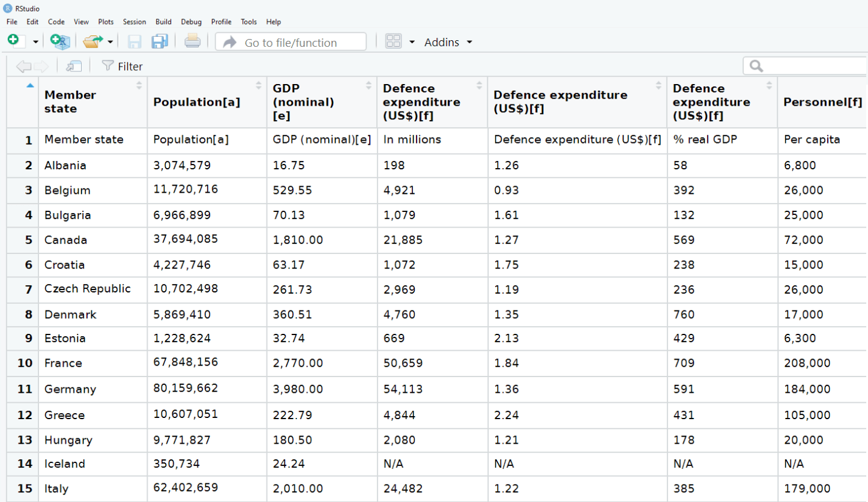Open the Profile menu
868x502 pixels.
(221, 22)
